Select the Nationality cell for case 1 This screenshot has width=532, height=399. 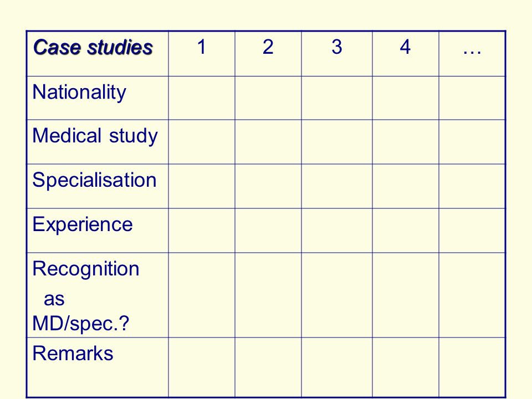tap(202, 98)
